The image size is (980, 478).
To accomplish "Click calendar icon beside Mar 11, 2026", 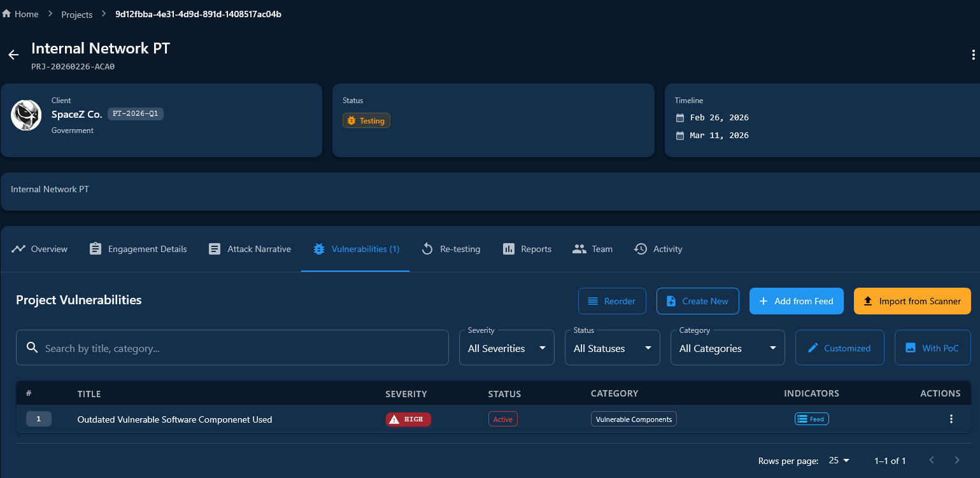I will pyautogui.click(x=680, y=136).
